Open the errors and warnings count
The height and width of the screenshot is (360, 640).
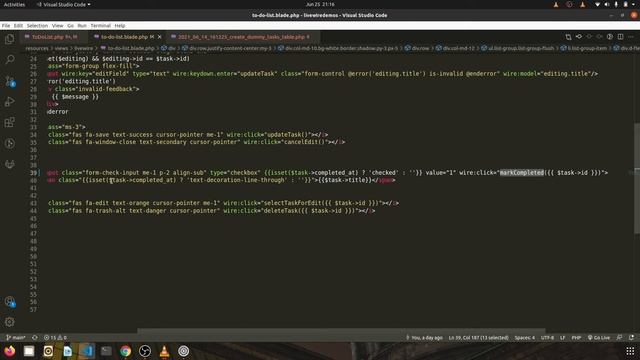point(55,338)
